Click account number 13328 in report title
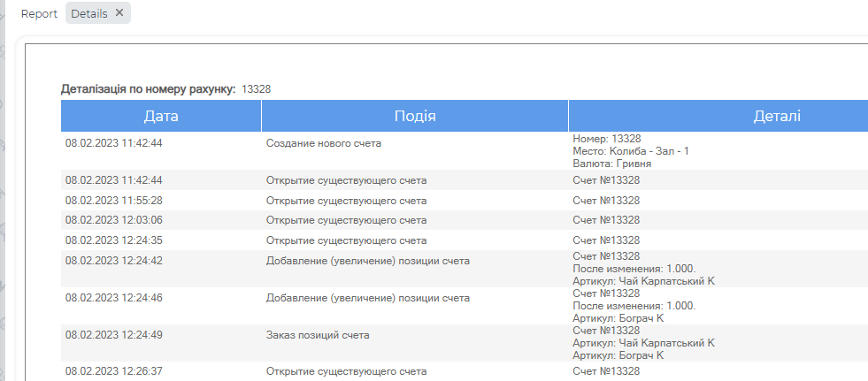868x381 pixels. (256, 89)
